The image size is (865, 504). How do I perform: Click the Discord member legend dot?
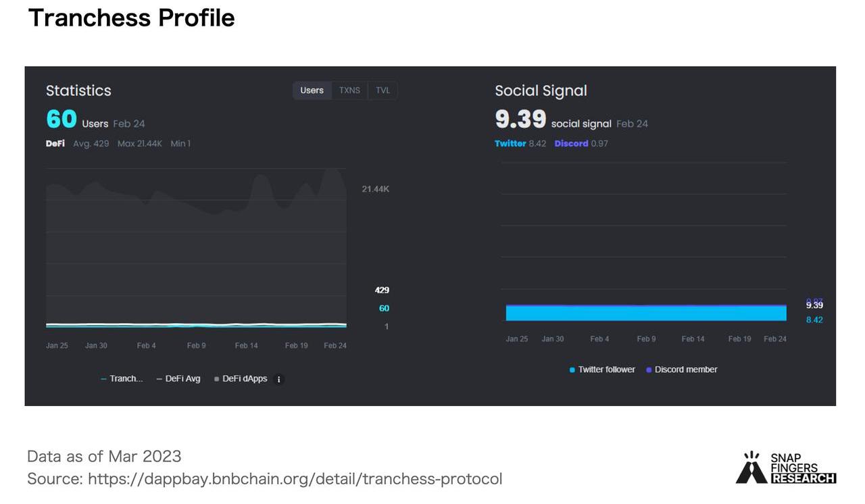coord(649,370)
